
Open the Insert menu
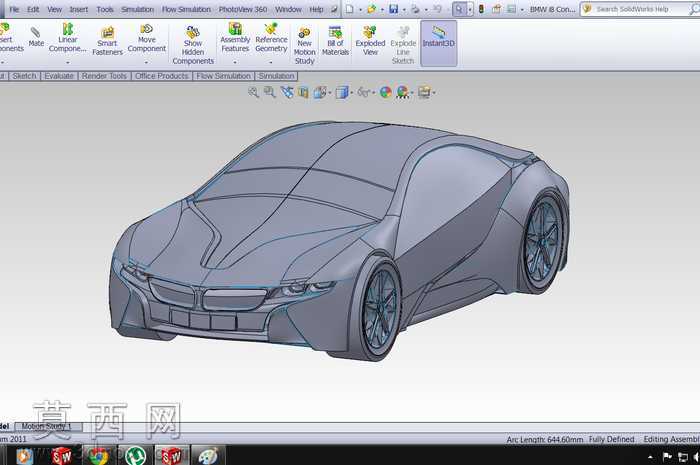coord(79,9)
